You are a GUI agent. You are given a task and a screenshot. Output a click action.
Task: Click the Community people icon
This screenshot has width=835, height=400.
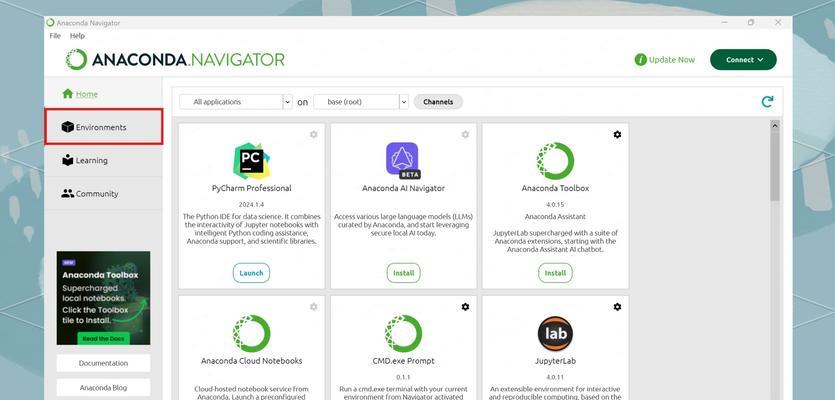click(68, 194)
